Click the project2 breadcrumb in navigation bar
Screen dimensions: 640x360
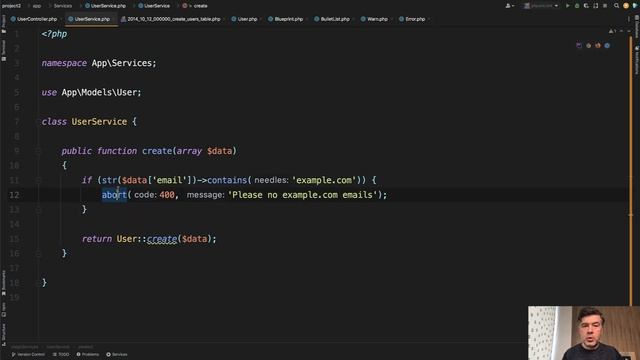pyautogui.click(x=11, y=6)
